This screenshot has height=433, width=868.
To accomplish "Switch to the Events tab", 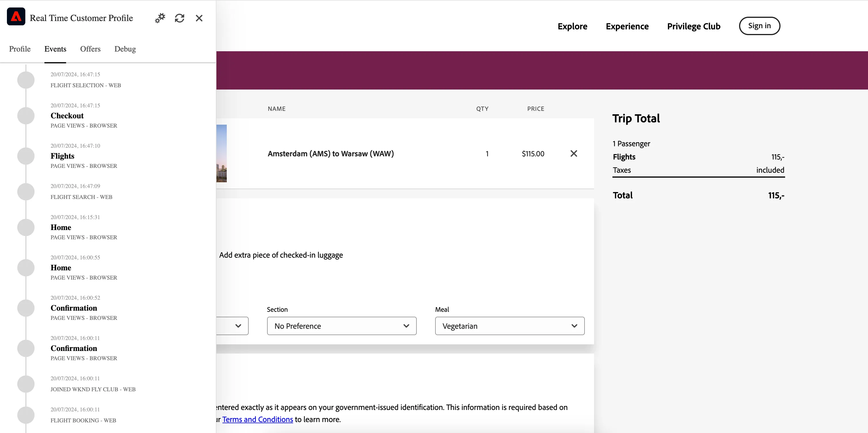I will click(55, 49).
